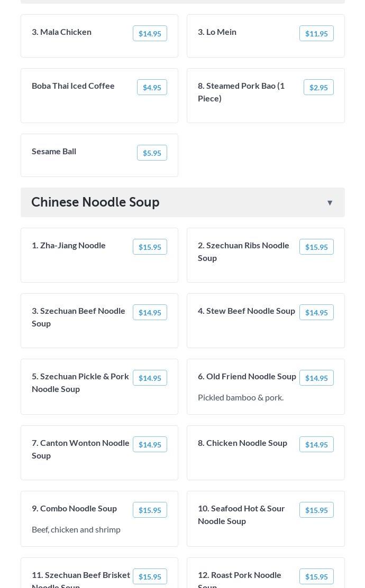The image size is (365, 588).
Task: Select Szechuan Ribs Noodle Soup item
Action: coord(243,251)
